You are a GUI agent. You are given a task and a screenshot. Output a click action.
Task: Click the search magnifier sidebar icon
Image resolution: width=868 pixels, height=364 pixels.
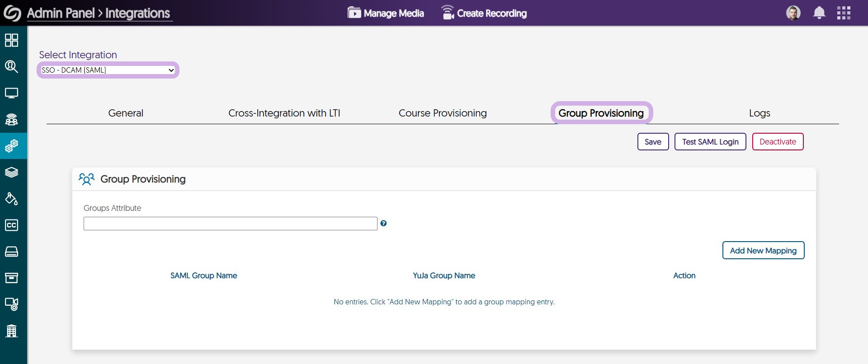11,67
